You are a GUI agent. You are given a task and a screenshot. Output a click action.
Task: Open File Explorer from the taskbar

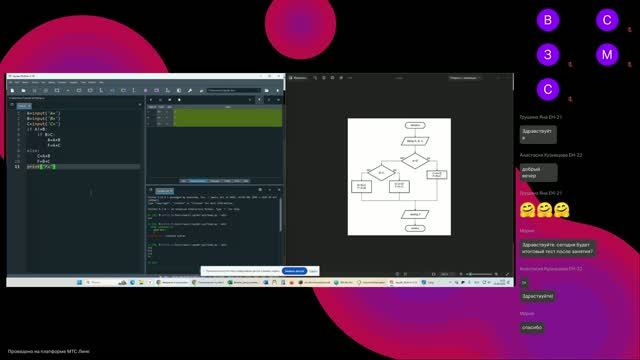tap(140, 282)
